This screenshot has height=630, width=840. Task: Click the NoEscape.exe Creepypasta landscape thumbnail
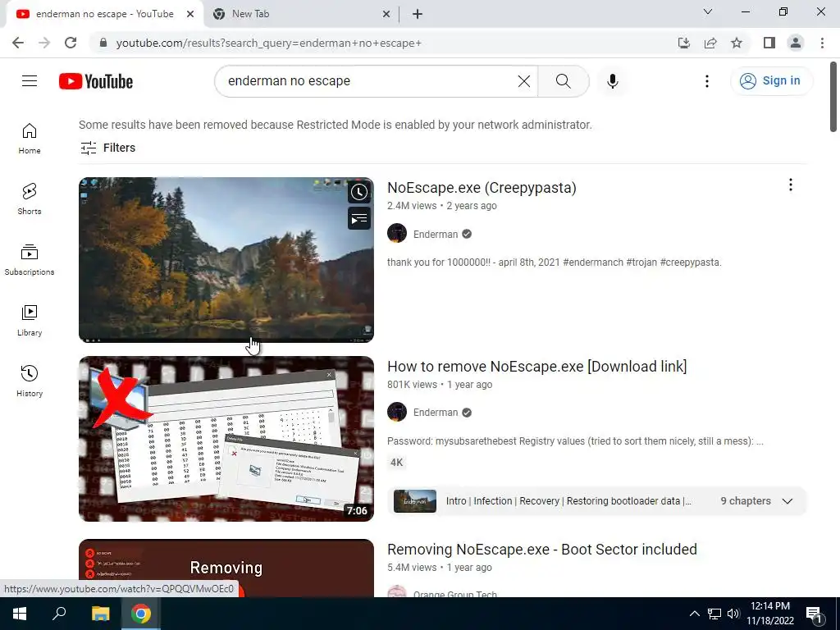point(226,260)
